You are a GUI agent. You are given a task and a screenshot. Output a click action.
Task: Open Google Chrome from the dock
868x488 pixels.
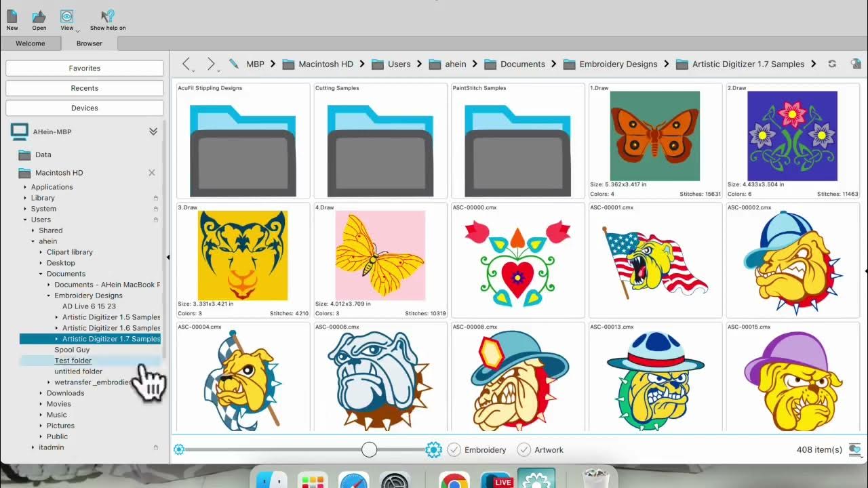(x=454, y=480)
